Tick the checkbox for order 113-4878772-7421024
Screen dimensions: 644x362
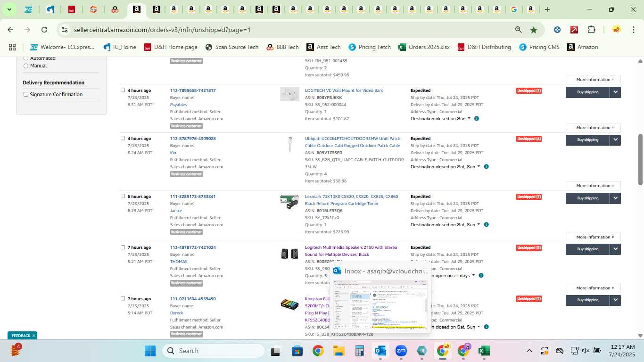123,247
